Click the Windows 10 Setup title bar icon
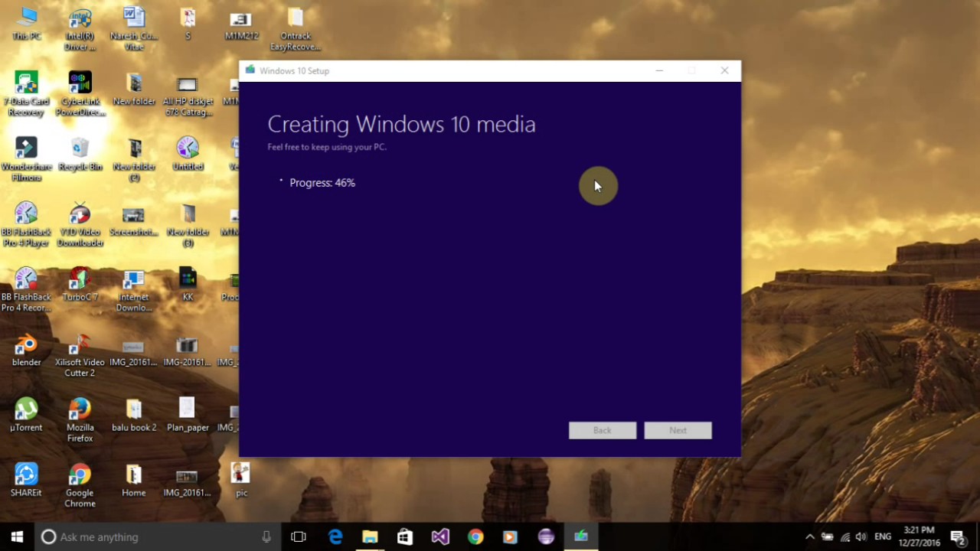 pyautogui.click(x=250, y=70)
